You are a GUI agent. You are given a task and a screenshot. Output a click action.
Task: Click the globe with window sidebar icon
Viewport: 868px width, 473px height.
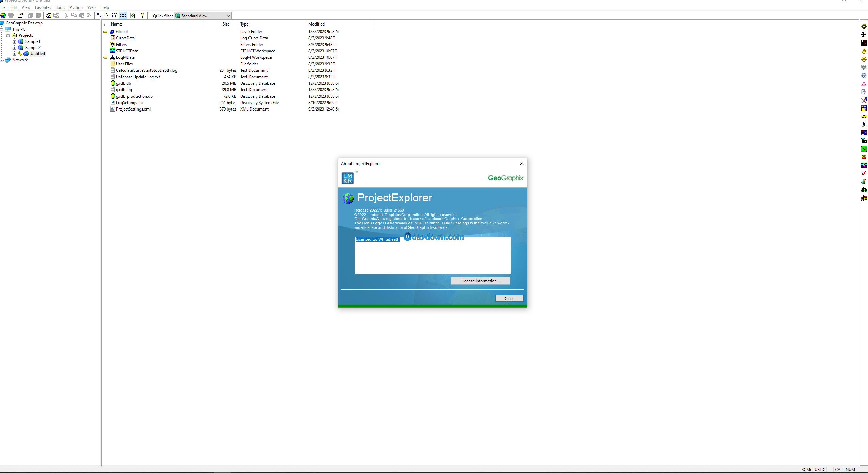864,182
